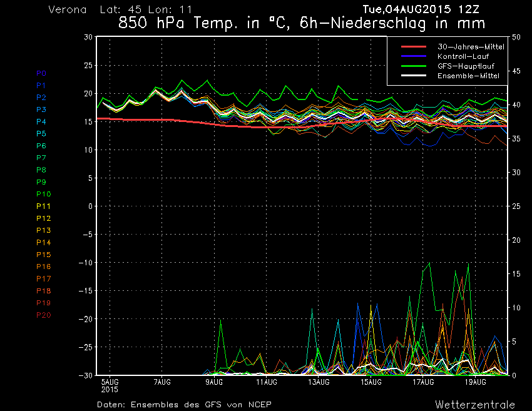This screenshot has height=411, width=532.
Task: Click the P7 ensemble member label
Action: [x=41, y=158]
